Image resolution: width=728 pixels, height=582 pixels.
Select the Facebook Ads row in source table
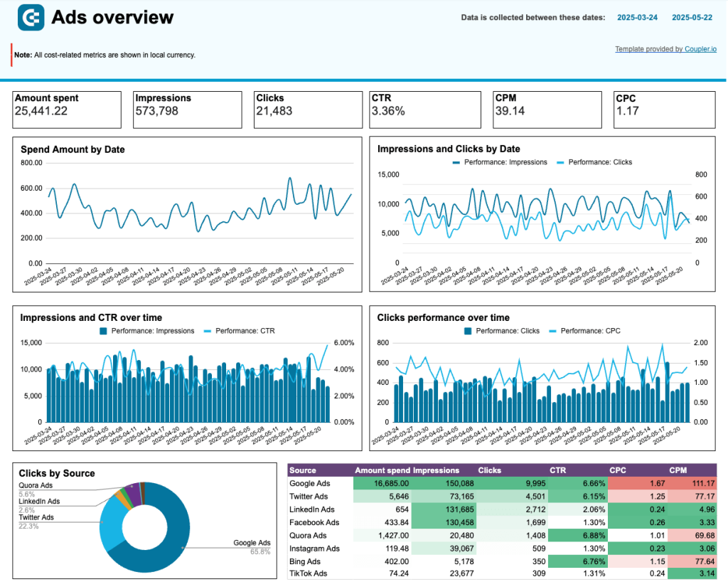[502, 522]
